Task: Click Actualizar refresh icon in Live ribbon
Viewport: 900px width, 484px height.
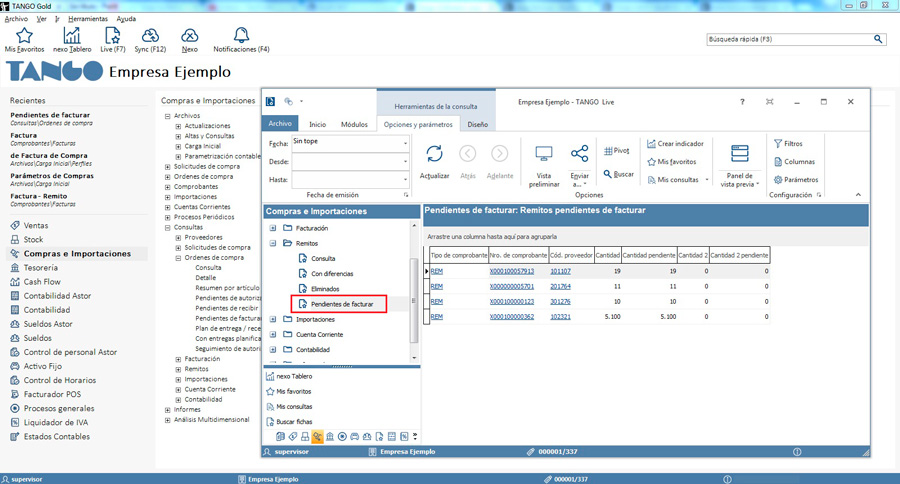Action: click(435, 154)
